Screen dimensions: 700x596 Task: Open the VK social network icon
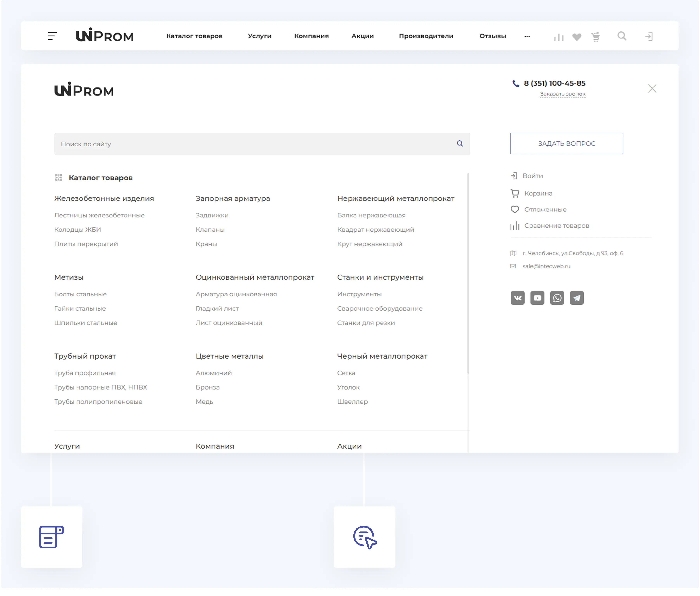click(x=517, y=298)
